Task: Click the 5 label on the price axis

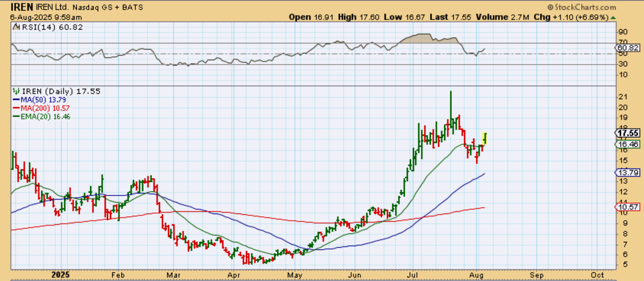Action: tap(625, 264)
